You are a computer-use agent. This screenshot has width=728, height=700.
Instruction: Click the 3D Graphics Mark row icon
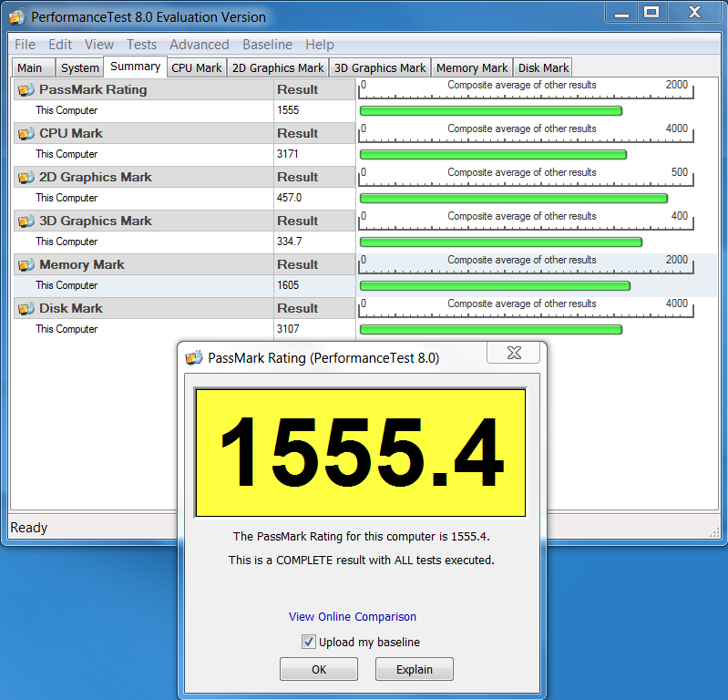point(26,221)
